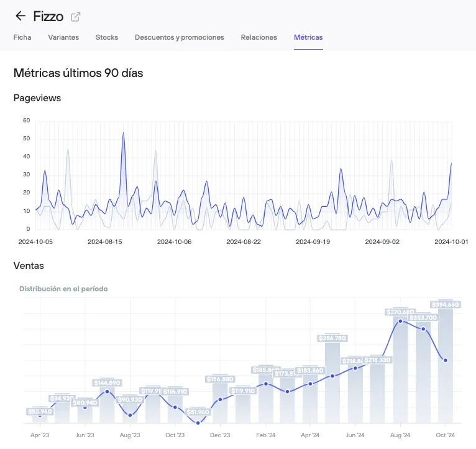Click the $156.880 Dec '23 bar label
The image size is (476, 449).
(x=220, y=379)
